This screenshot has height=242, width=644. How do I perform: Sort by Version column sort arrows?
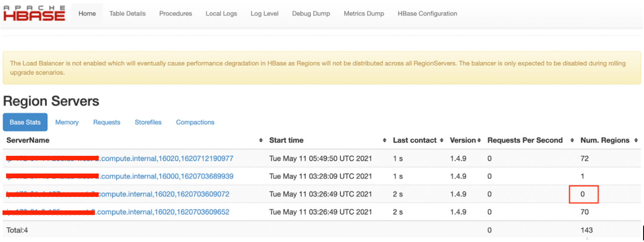click(x=479, y=140)
